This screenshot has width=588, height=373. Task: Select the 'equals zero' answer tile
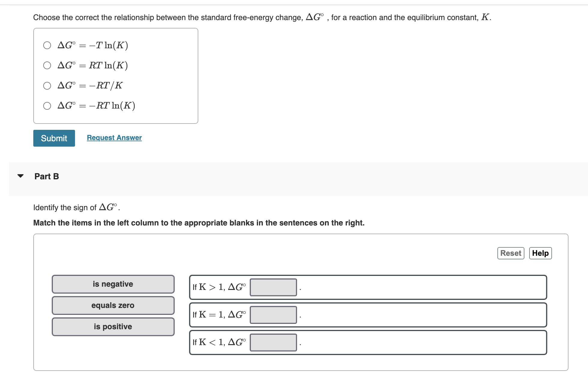click(113, 305)
